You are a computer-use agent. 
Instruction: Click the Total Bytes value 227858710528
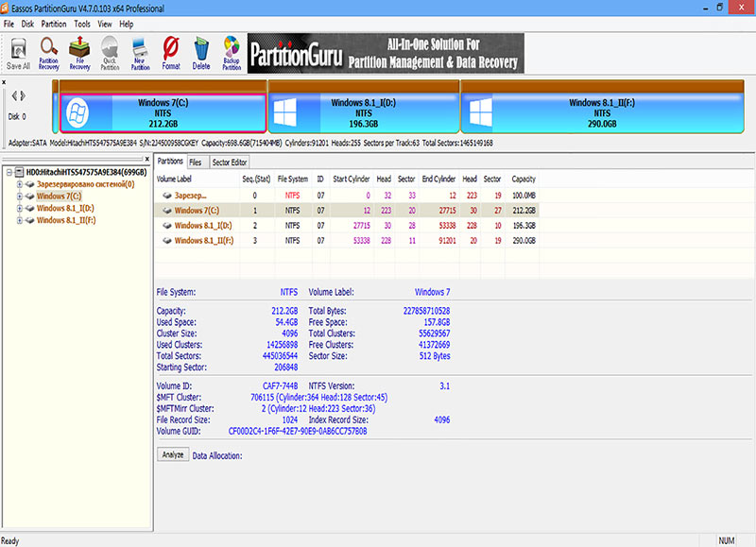(426, 311)
